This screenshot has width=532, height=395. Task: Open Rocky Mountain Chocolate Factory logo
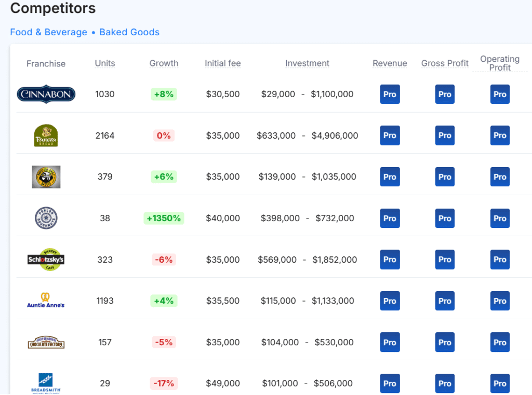pyautogui.click(x=46, y=343)
